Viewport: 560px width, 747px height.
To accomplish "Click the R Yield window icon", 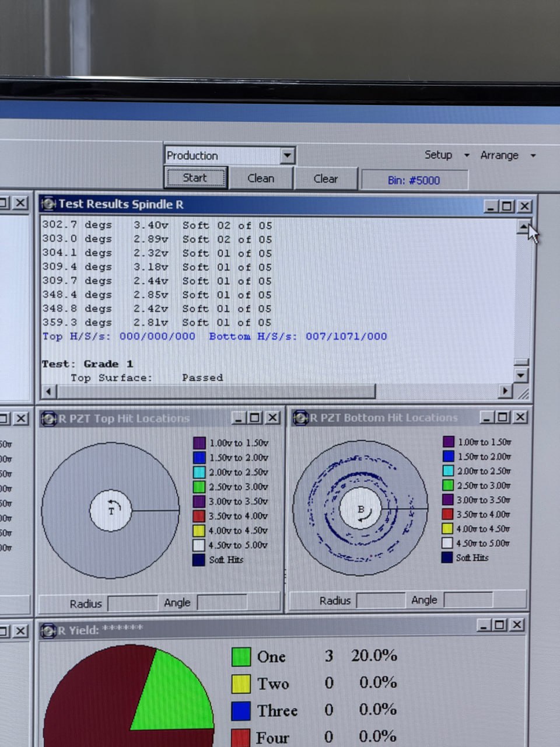I will [x=49, y=631].
